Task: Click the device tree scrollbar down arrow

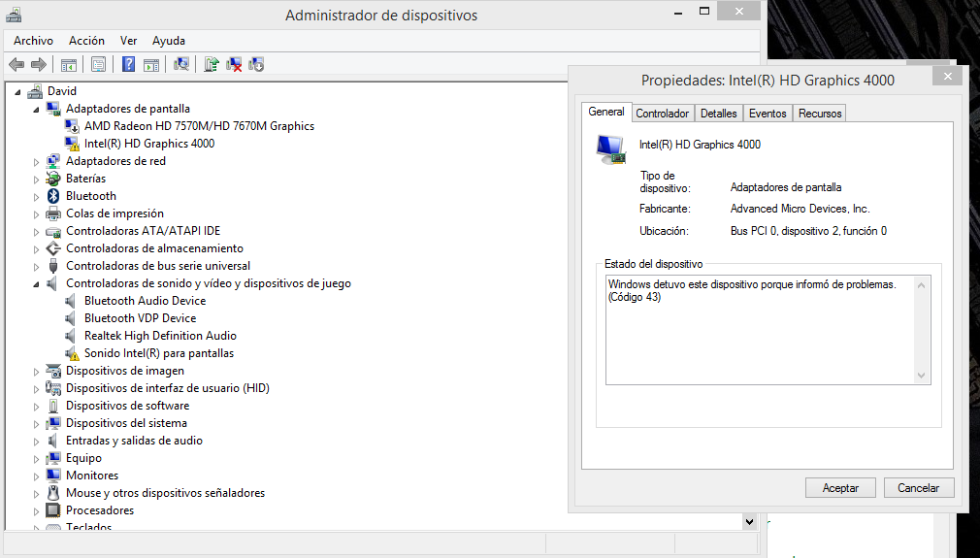Action: 749,521
